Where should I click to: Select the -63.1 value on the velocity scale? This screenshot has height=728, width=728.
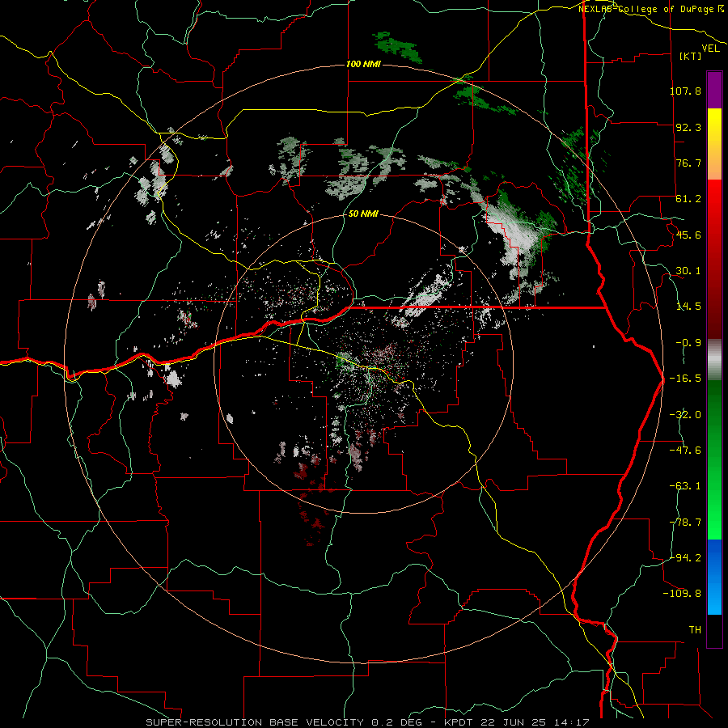pos(685,486)
